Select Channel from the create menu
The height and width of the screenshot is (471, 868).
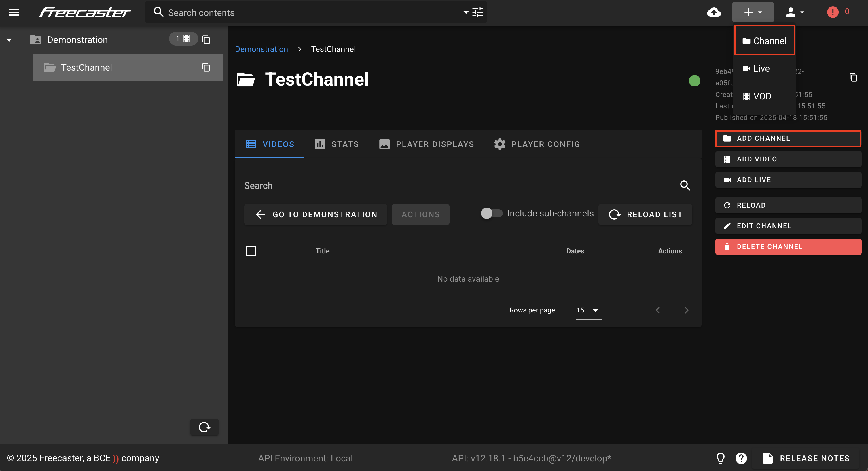tap(765, 41)
